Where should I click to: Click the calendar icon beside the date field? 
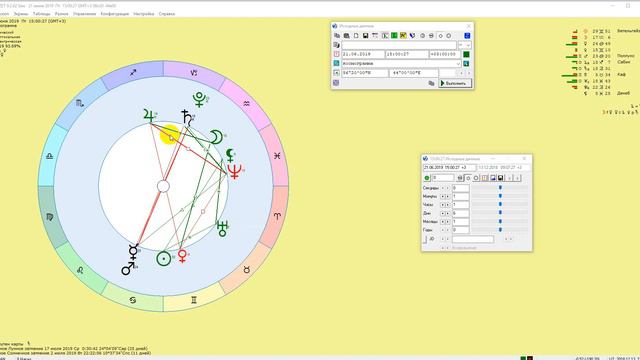point(336,54)
